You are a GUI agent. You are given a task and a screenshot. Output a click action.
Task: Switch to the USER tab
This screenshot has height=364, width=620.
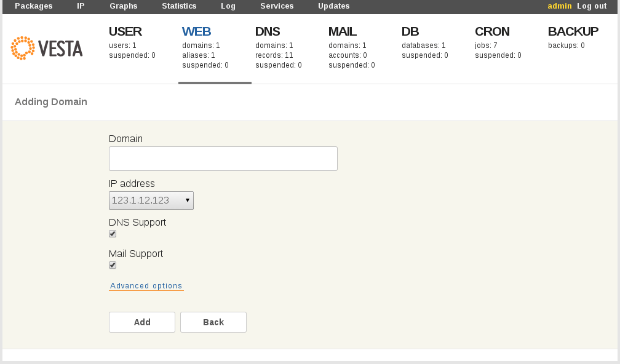click(125, 31)
